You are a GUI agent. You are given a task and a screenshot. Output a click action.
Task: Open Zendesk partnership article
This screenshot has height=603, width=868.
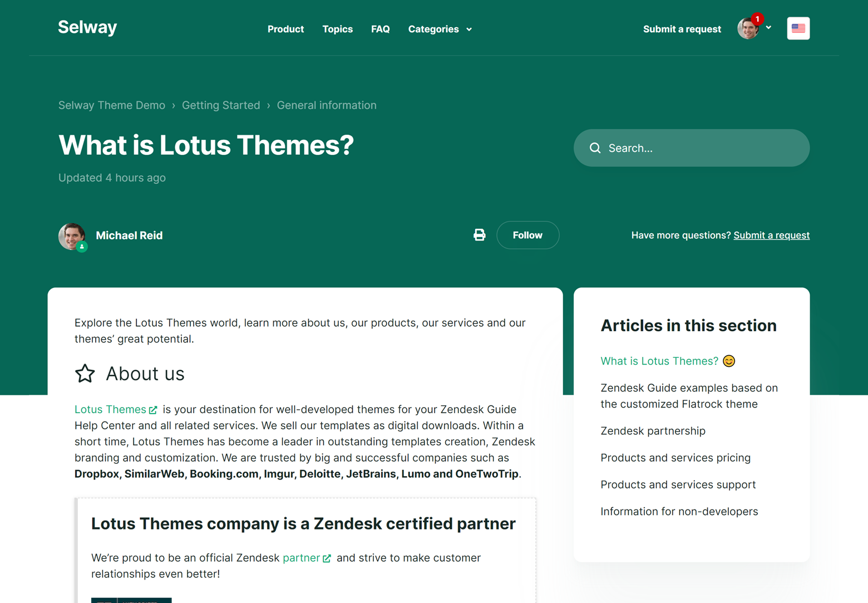coord(653,431)
